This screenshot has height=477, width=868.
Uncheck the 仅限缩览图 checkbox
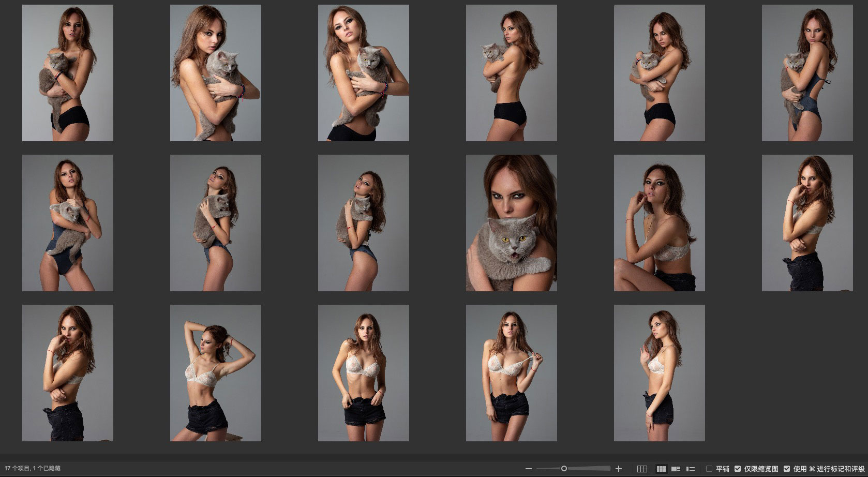[x=738, y=469]
